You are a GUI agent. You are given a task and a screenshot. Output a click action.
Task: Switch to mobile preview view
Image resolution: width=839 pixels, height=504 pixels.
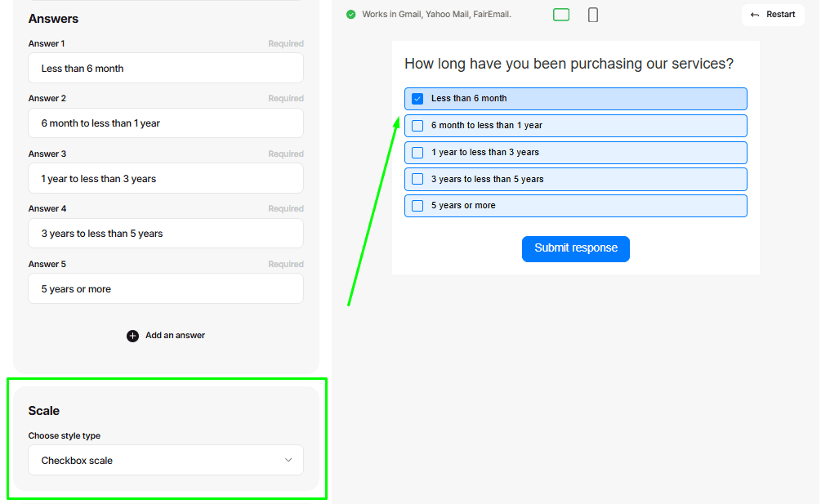pos(592,15)
